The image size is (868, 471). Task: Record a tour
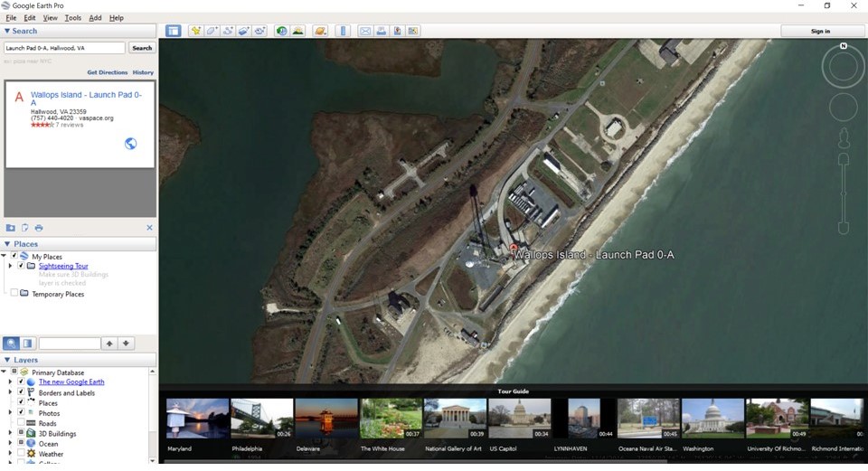[259, 31]
